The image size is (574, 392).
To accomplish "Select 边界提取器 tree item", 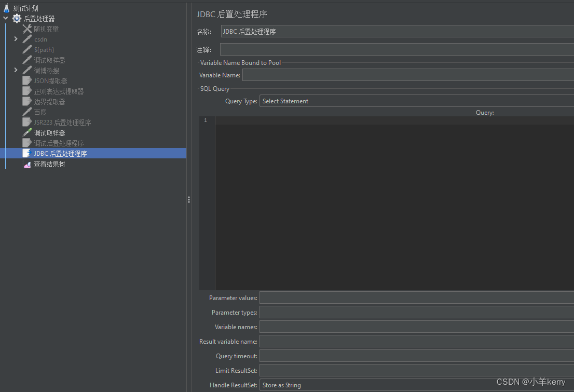I will tap(49, 101).
